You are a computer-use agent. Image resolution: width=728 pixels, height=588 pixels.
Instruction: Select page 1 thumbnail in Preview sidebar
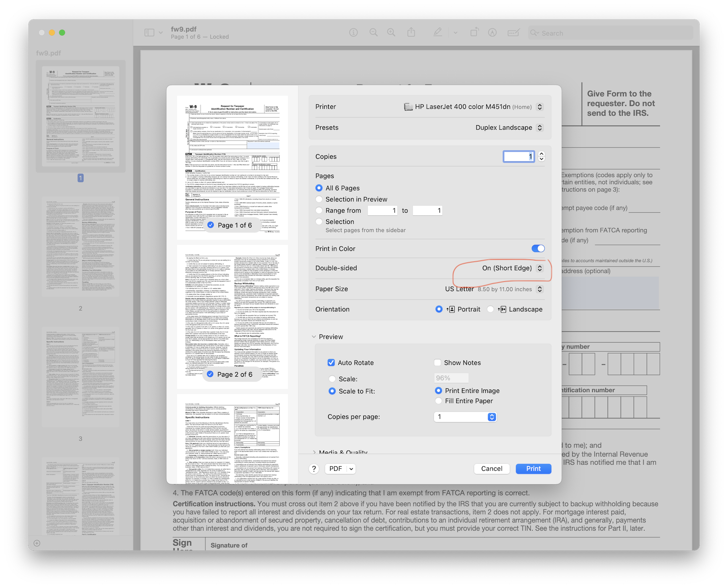80,117
